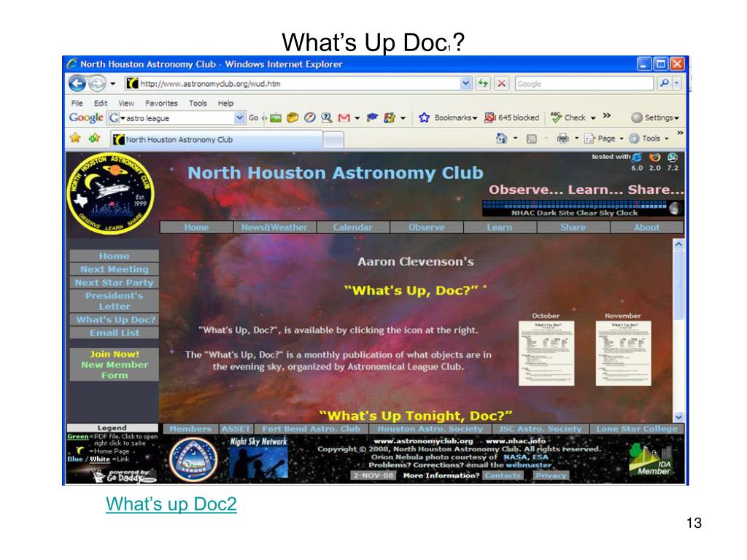Open the recent pages dropdown arrow
The image size is (747, 560).
click(x=112, y=84)
